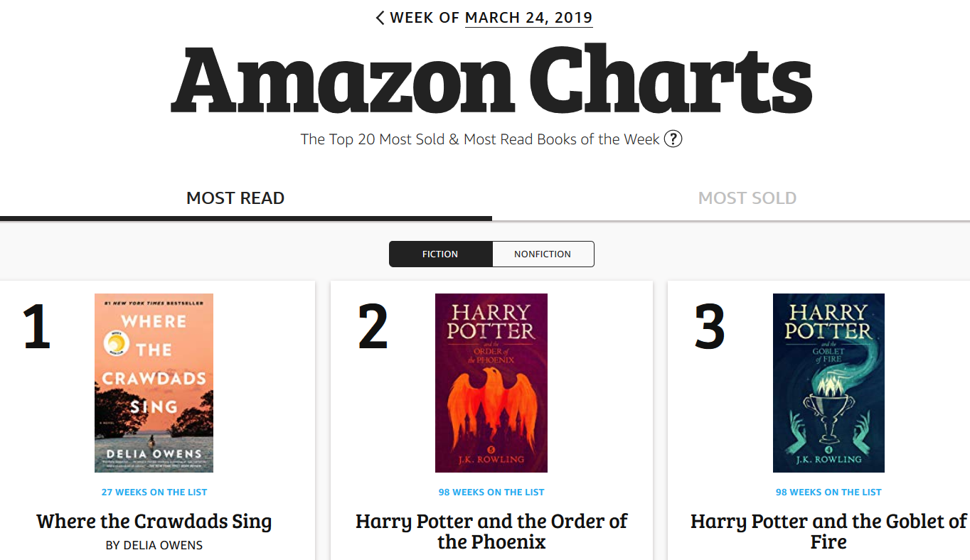This screenshot has width=970, height=560.
Task: Open Goblet of Fire book cover
Action: (828, 383)
